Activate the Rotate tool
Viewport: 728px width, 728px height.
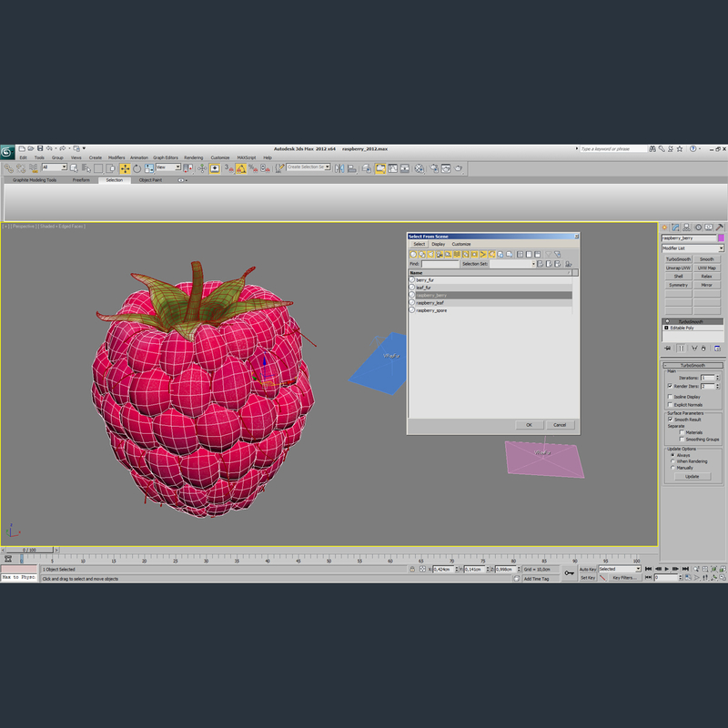[135, 168]
